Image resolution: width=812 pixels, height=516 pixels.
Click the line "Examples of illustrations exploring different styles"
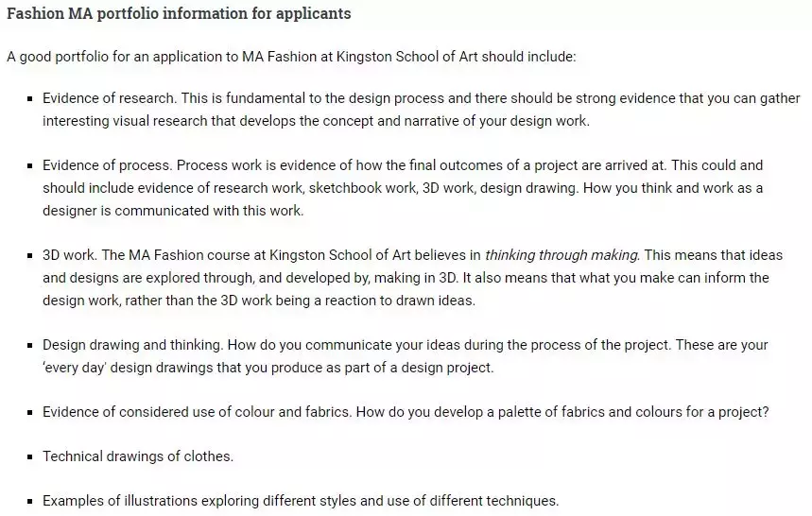coord(301,501)
